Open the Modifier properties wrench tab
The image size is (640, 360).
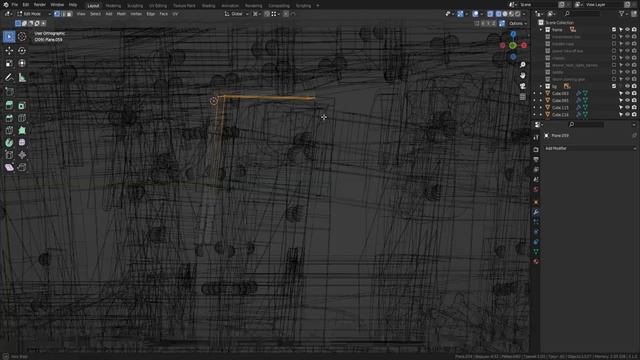click(x=536, y=212)
